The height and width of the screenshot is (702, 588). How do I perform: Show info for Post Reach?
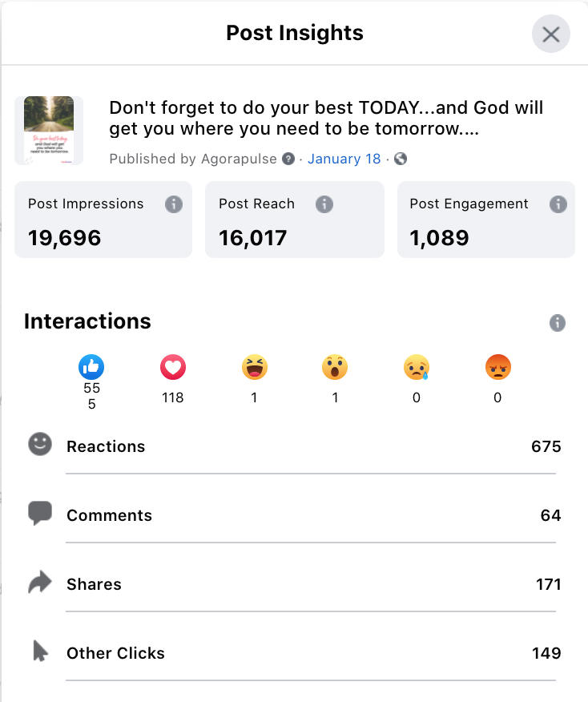(x=324, y=204)
